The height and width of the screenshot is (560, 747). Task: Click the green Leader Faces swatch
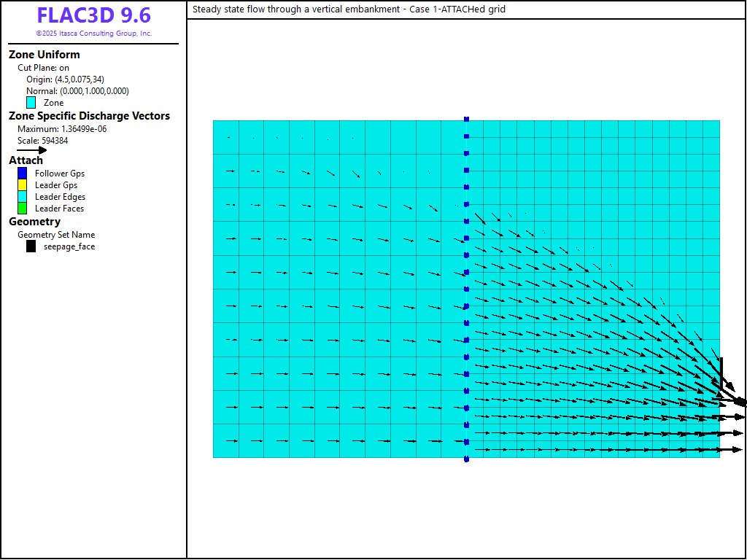point(22,209)
